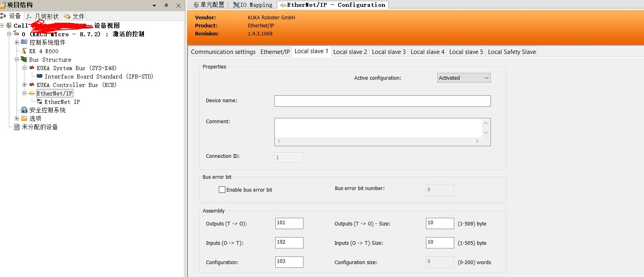Click the KUKA System Bus icon
The height and width of the screenshot is (277, 644).
pos(32,68)
